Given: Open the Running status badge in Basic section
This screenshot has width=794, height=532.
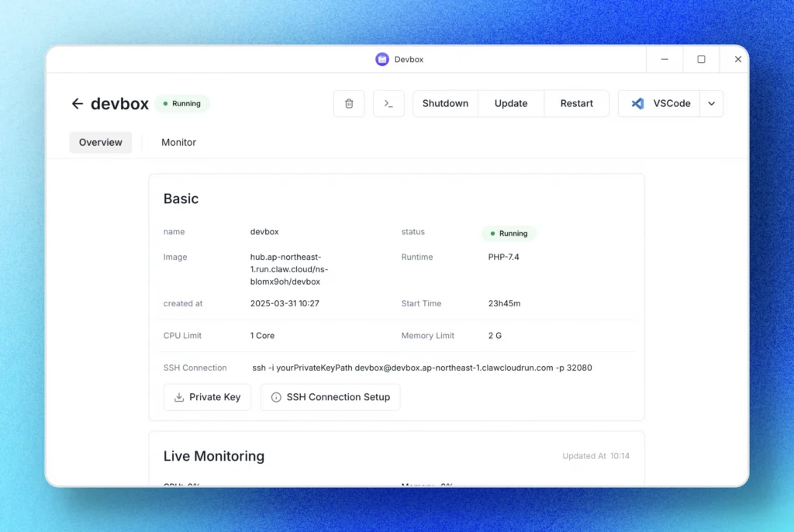Looking at the screenshot, I should pyautogui.click(x=509, y=233).
